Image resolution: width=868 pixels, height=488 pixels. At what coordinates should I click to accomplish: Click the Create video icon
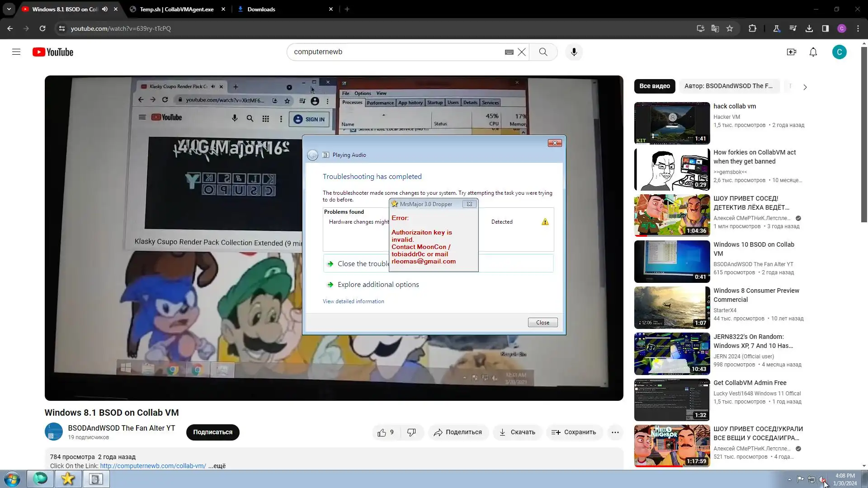click(791, 52)
